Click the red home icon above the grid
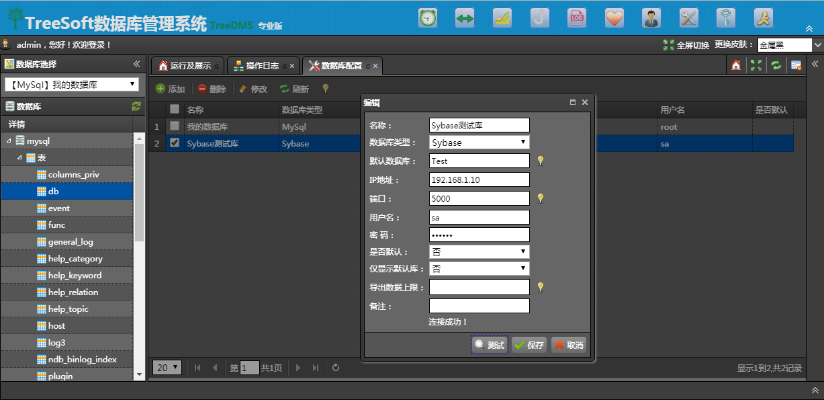This screenshot has height=400, width=824. pyautogui.click(x=736, y=65)
